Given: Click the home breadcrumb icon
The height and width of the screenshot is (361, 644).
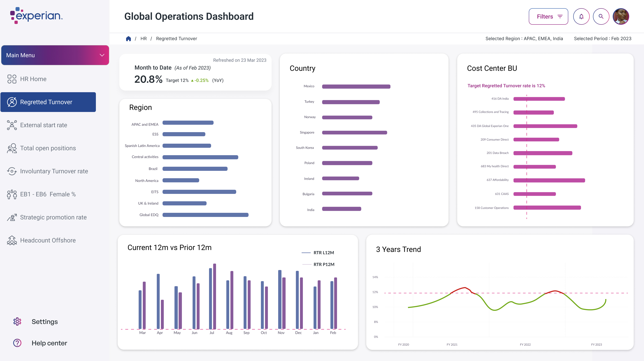Looking at the screenshot, I should 129,39.
